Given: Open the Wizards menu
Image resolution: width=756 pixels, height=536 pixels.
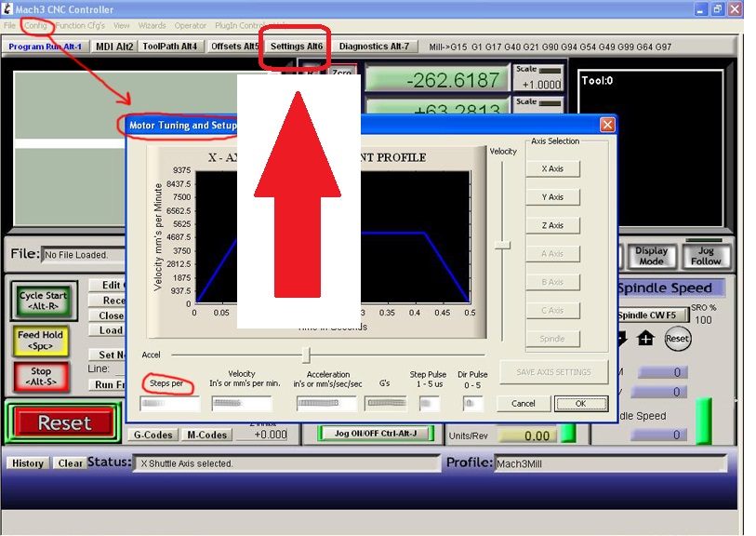Looking at the screenshot, I should (152, 25).
